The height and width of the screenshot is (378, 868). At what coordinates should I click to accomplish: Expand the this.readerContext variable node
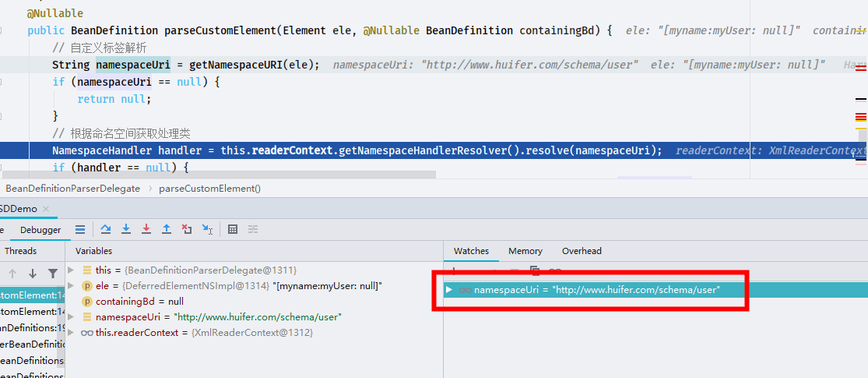pos(70,333)
